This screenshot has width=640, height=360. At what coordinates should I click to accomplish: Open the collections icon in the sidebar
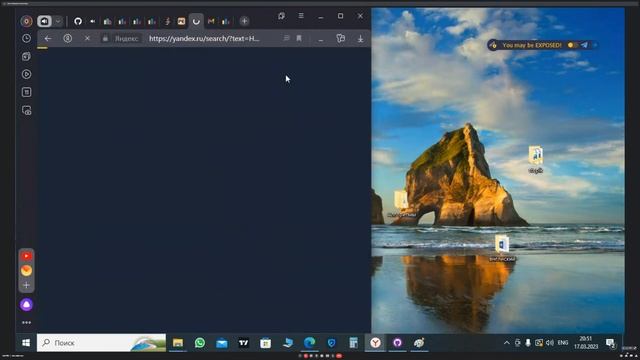(27, 56)
